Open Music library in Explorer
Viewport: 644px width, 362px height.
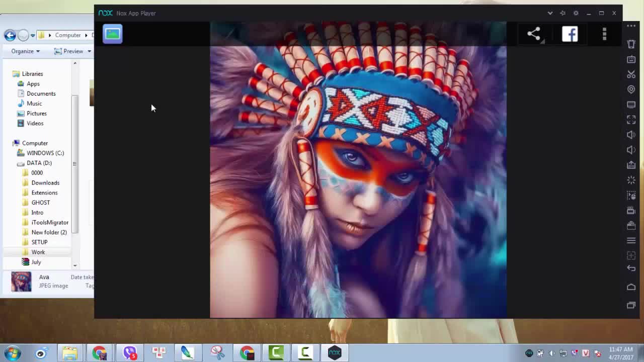coord(34,104)
